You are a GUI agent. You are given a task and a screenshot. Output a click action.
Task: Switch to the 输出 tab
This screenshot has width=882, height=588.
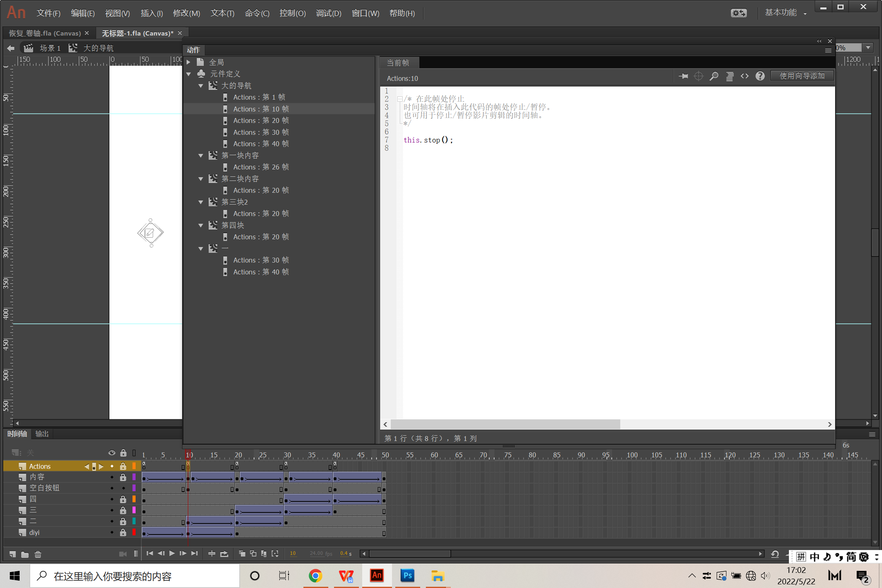click(x=42, y=434)
